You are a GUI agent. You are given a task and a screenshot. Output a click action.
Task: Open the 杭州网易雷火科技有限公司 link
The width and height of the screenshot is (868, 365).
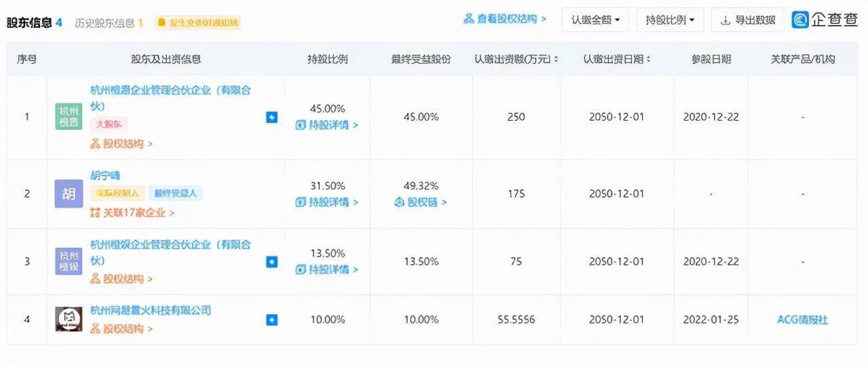tap(151, 310)
